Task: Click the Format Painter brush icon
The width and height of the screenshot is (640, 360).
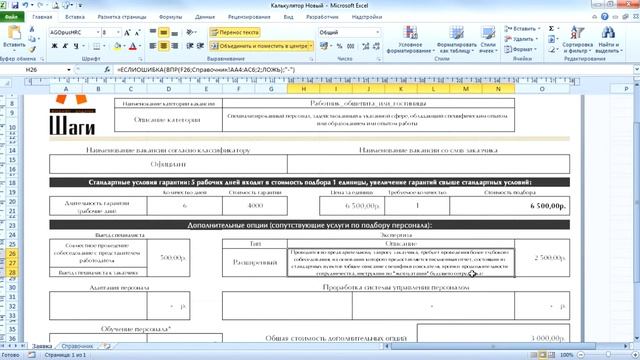Action: (32, 49)
